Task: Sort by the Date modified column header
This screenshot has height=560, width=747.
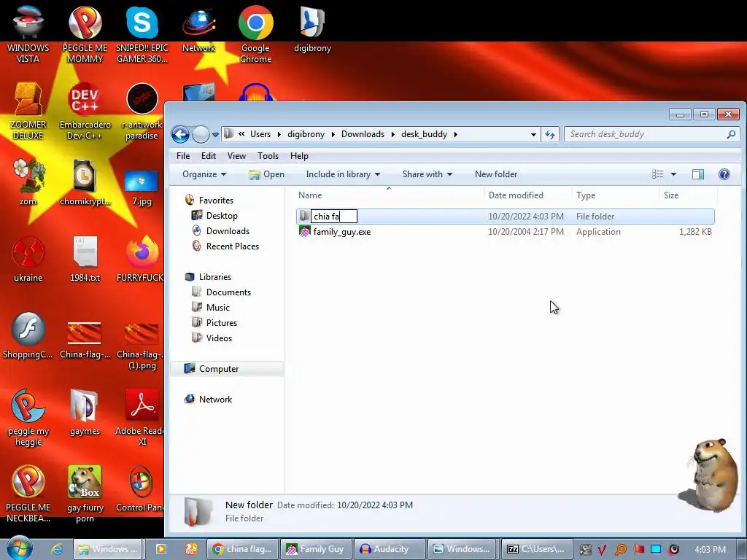Action: point(528,195)
